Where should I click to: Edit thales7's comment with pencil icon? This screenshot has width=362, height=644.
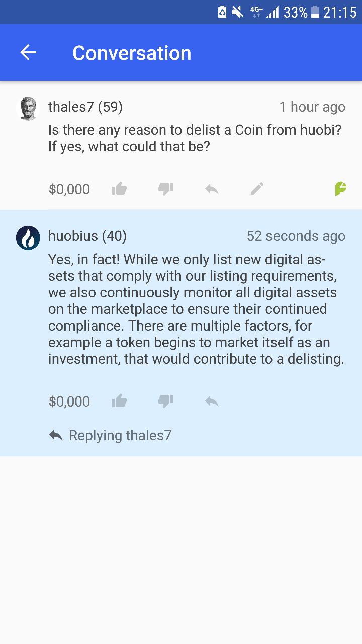[x=257, y=189]
